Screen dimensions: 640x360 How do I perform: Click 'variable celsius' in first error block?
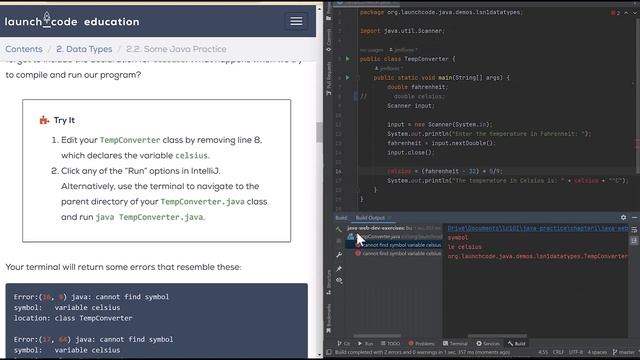pyautogui.click(x=87, y=307)
